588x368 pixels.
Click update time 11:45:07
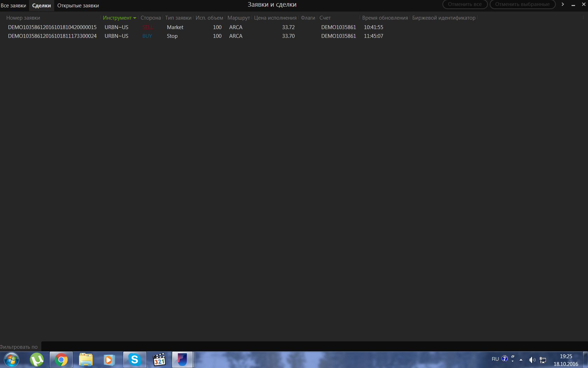tap(373, 36)
